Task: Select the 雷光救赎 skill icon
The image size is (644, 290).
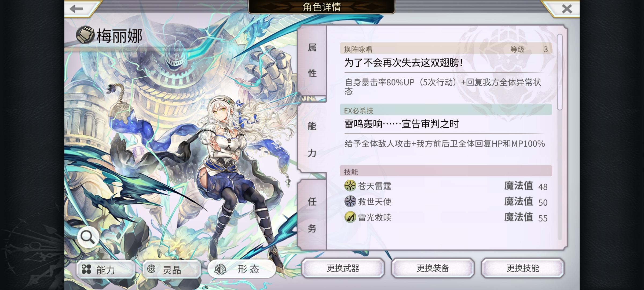Action: pos(350,217)
